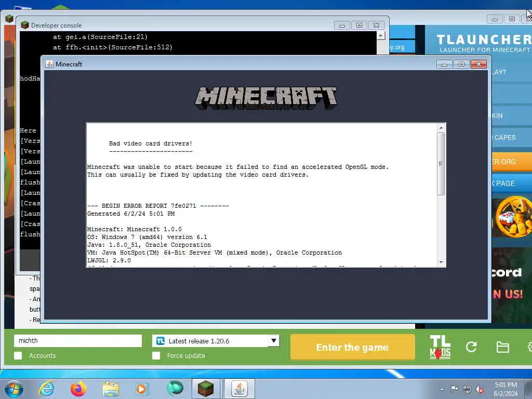Click the at gei.a(SourceFile:21) console line
This screenshot has width=532, height=399.
point(100,37)
